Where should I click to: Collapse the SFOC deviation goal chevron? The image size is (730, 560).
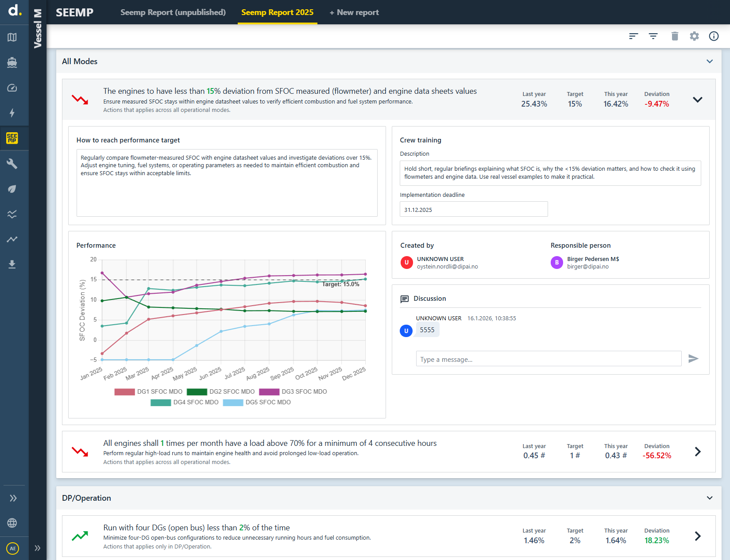tap(698, 100)
